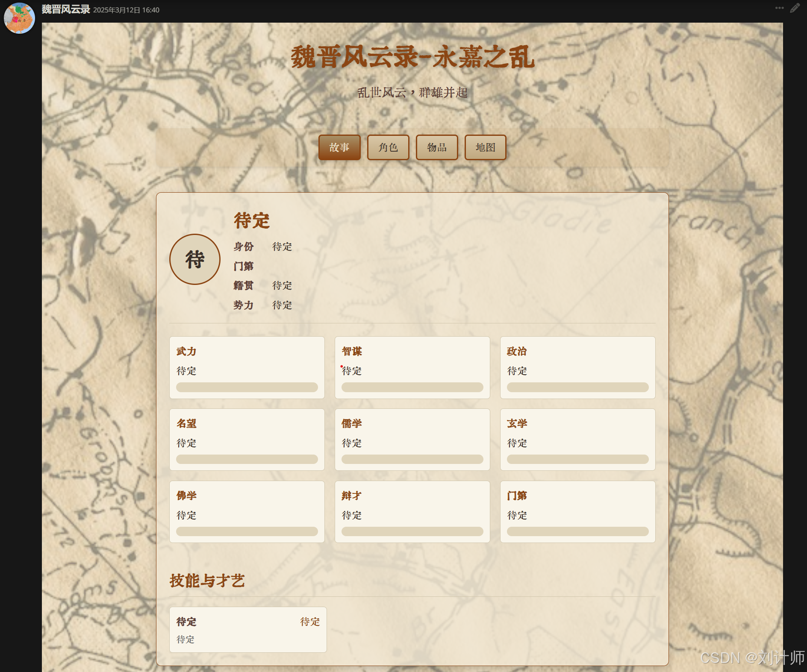The height and width of the screenshot is (672, 807).
Task: Click the title 魏晋风云录-永嘉之乱
Action: coord(412,57)
